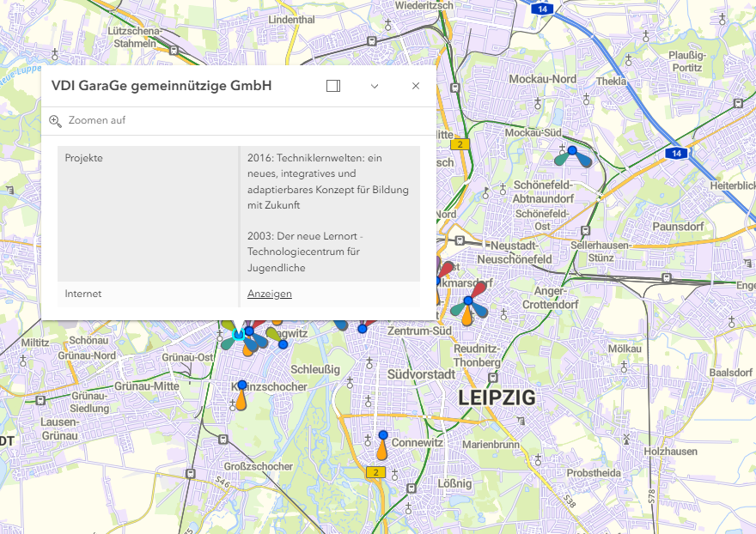
Task: Click the Zoomen auf magnifier icon
Action: 56,121
